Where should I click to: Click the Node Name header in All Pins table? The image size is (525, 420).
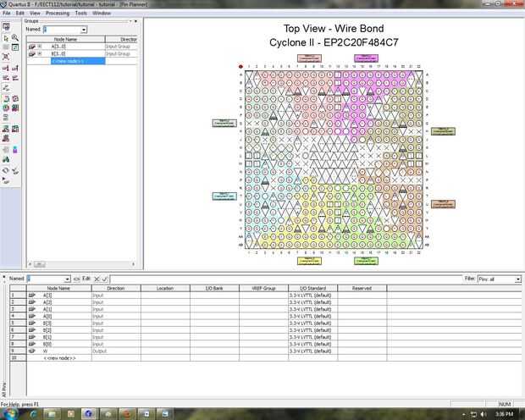[x=58, y=288]
